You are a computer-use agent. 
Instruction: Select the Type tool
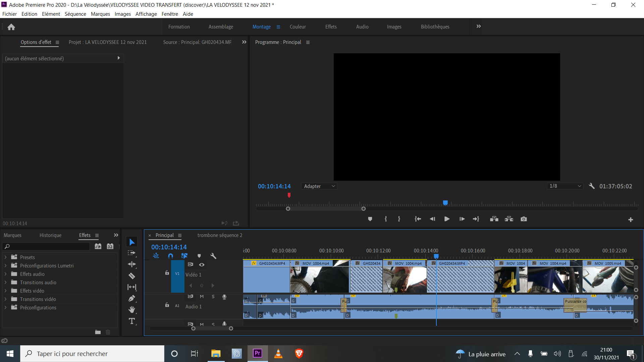click(x=132, y=321)
